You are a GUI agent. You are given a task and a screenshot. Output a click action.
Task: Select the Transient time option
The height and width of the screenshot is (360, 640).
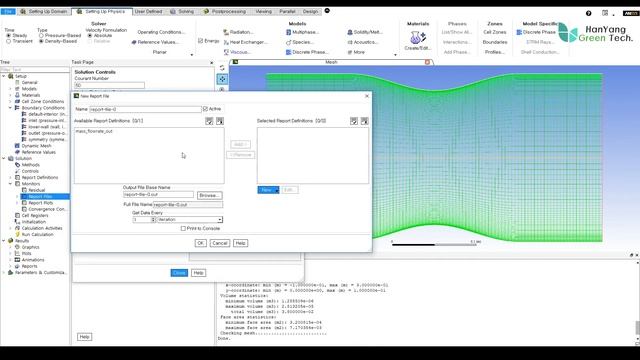9,41
